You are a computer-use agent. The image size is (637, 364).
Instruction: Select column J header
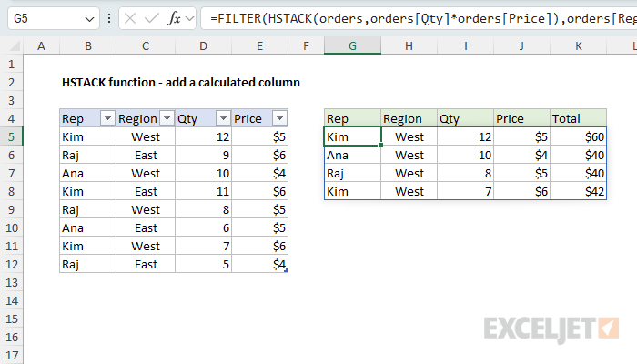point(521,45)
